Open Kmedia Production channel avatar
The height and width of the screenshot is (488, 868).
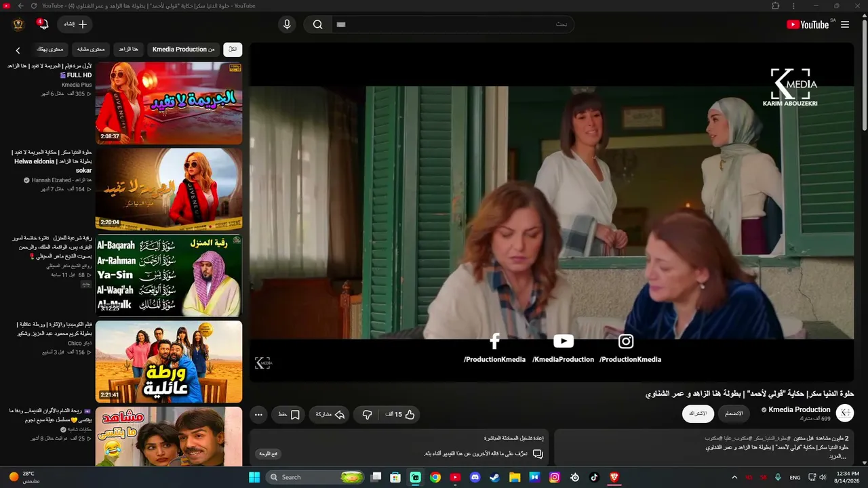tap(845, 413)
